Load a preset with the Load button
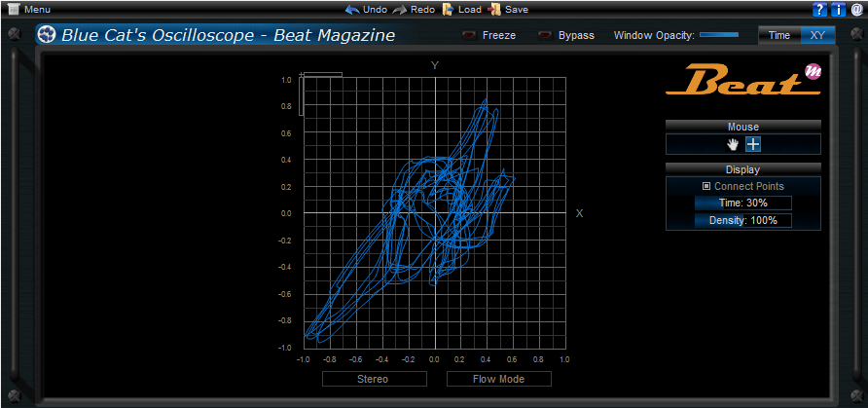Image resolution: width=868 pixels, height=408 pixels. point(461,10)
